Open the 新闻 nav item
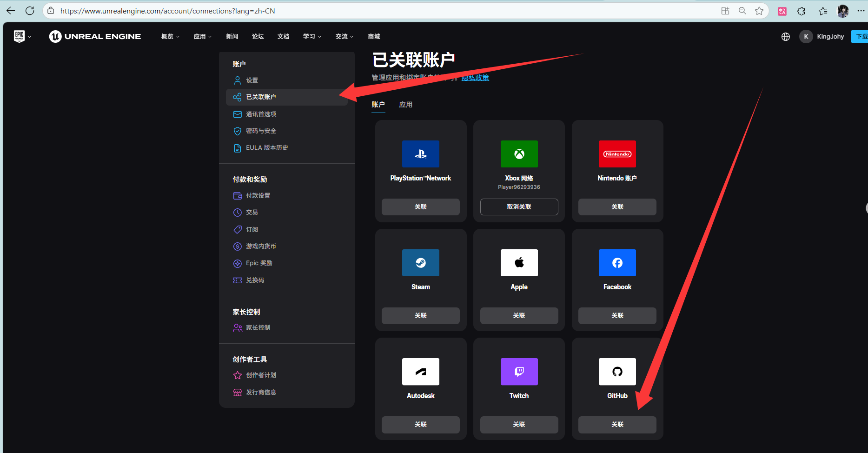The width and height of the screenshot is (868, 453). pos(232,37)
